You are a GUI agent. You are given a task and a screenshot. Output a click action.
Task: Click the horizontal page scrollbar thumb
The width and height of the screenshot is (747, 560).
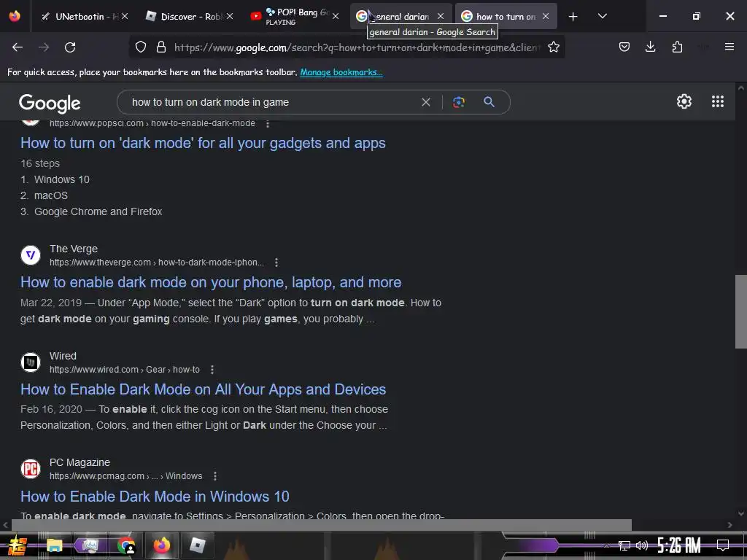[x=322, y=525]
